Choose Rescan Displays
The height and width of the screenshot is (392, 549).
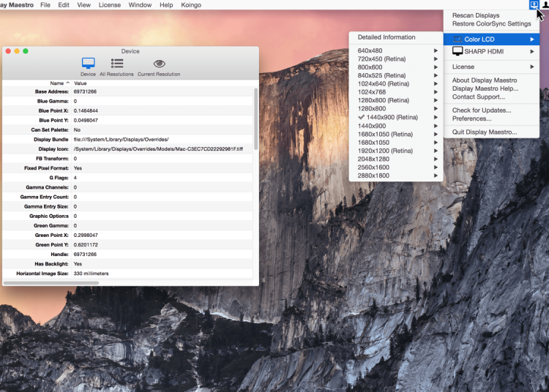click(476, 15)
